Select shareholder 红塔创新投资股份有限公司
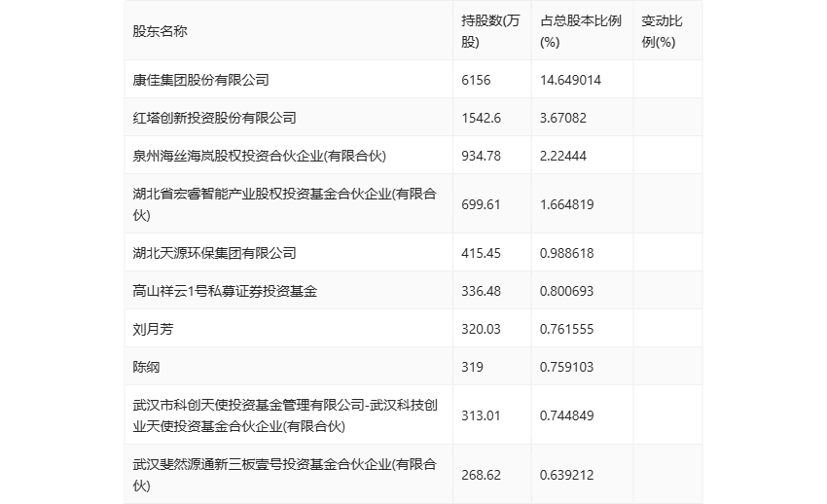The height and width of the screenshot is (504, 827). (x=214, y=118)
